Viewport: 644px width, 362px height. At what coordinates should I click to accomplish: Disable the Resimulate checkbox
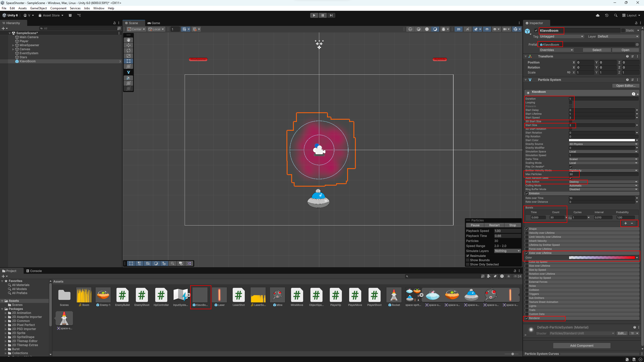pos(468,256)
